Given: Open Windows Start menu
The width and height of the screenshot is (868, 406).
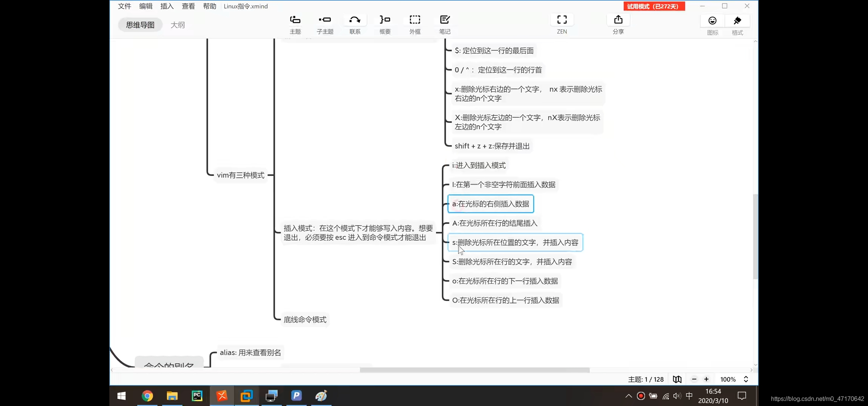Looking at the screenshot, I should pyautogui.click(x=121, y=396).
